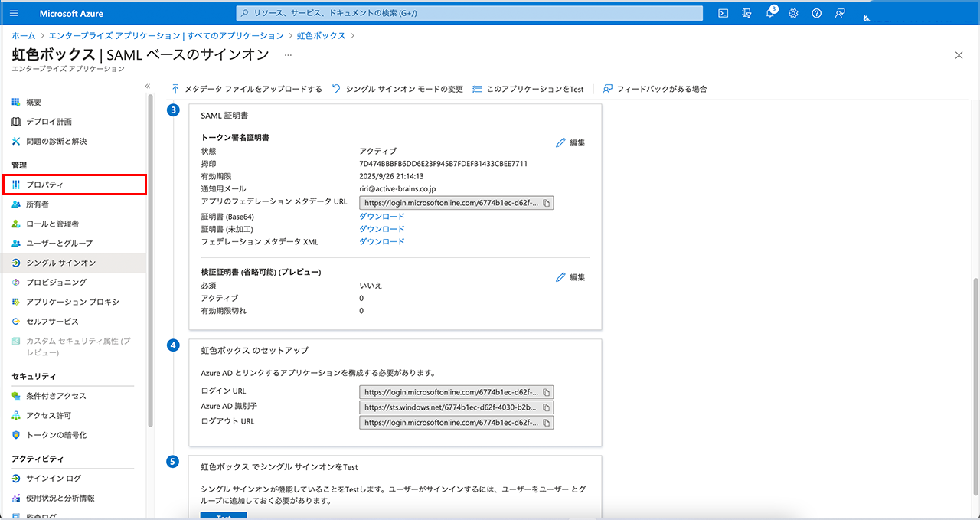Select プロビジョニング in the sidebar
The width and height of the screenshot is (980, 520).
point(56,282)
